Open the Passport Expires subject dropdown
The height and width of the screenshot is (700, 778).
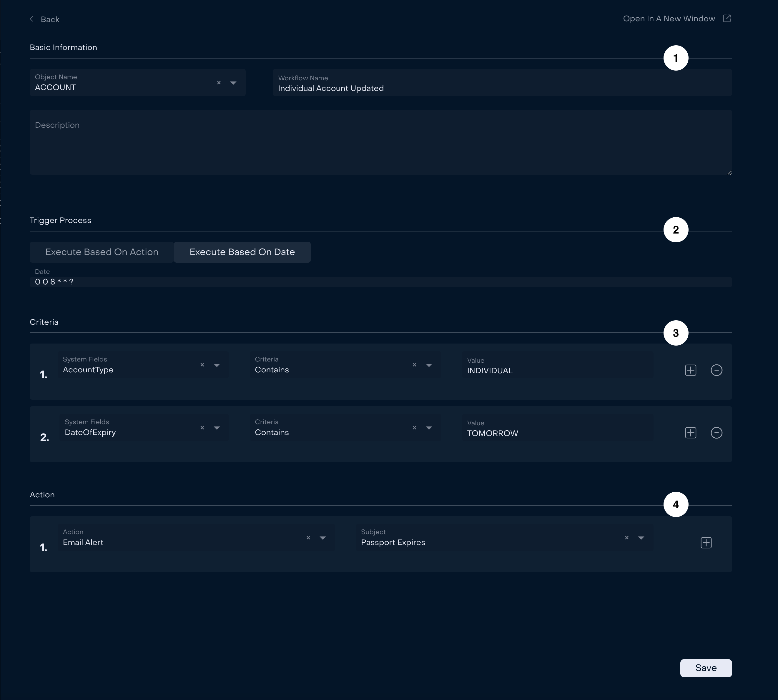(641, 538)
